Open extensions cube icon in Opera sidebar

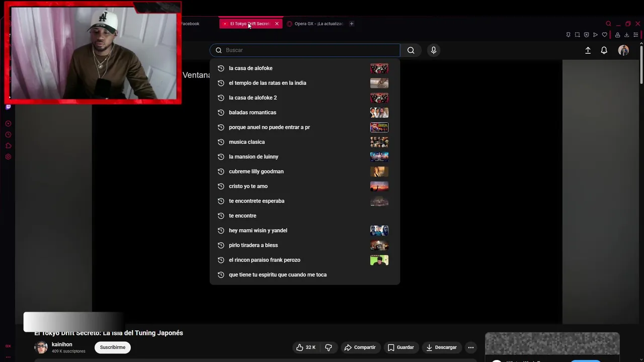(x=8, y=146)
